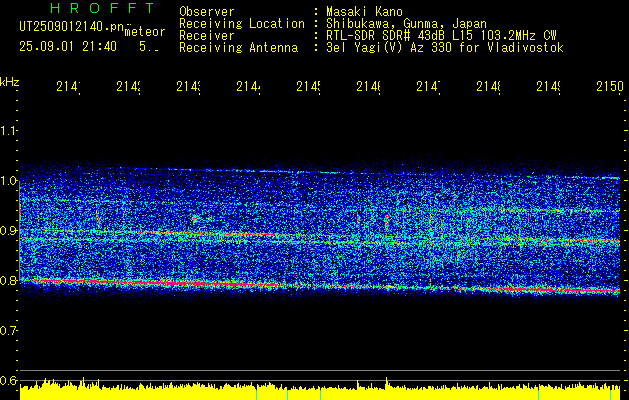The image size is (629, 400).
Task: Click the HROFFT title text
Action: click(x=103, y=8)
